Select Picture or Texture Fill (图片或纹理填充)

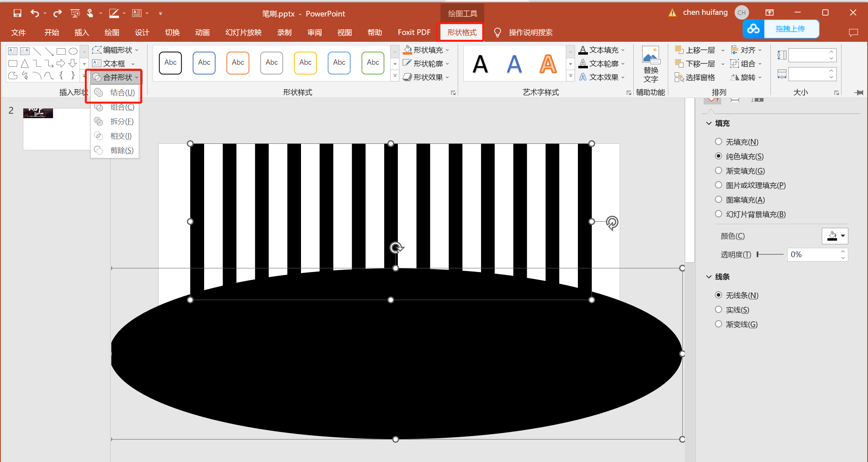click(x=719, y=185)
